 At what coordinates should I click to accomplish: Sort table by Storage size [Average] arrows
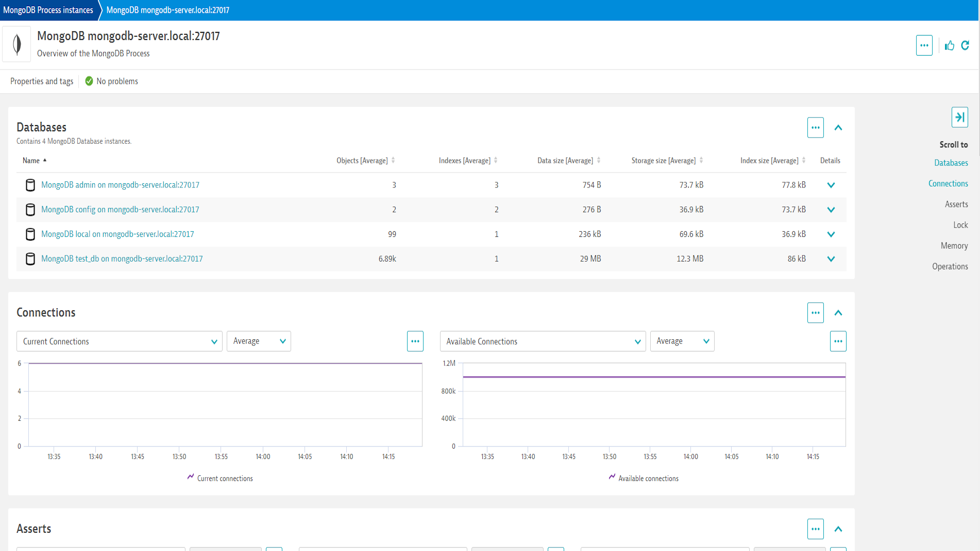(701, 160)
